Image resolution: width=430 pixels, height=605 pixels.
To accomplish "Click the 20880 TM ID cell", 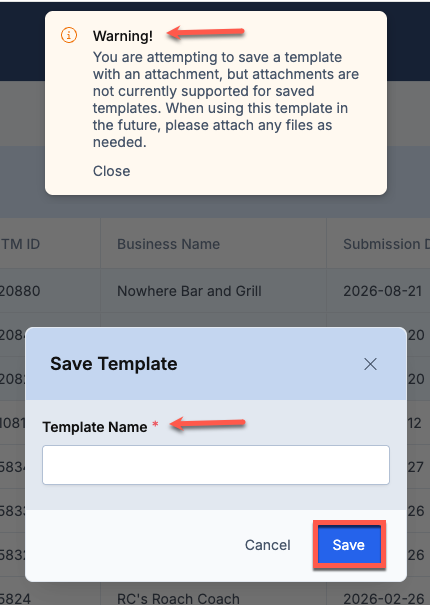I will [x=20, y=291].
